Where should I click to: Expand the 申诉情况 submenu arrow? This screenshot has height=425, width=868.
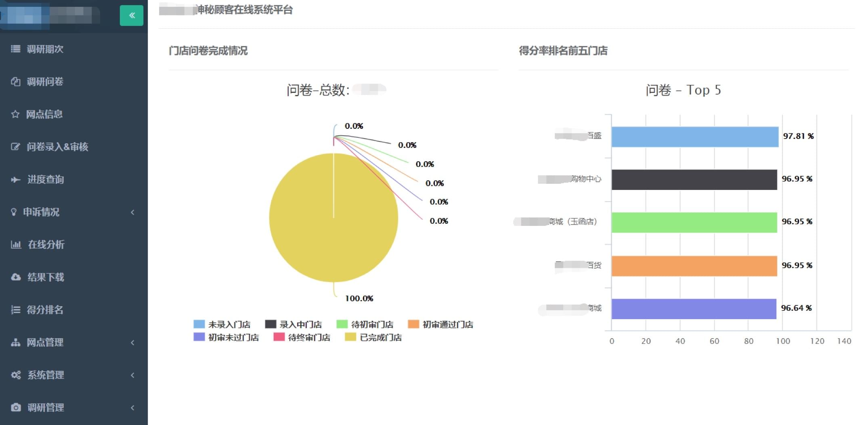click(132, 212)
